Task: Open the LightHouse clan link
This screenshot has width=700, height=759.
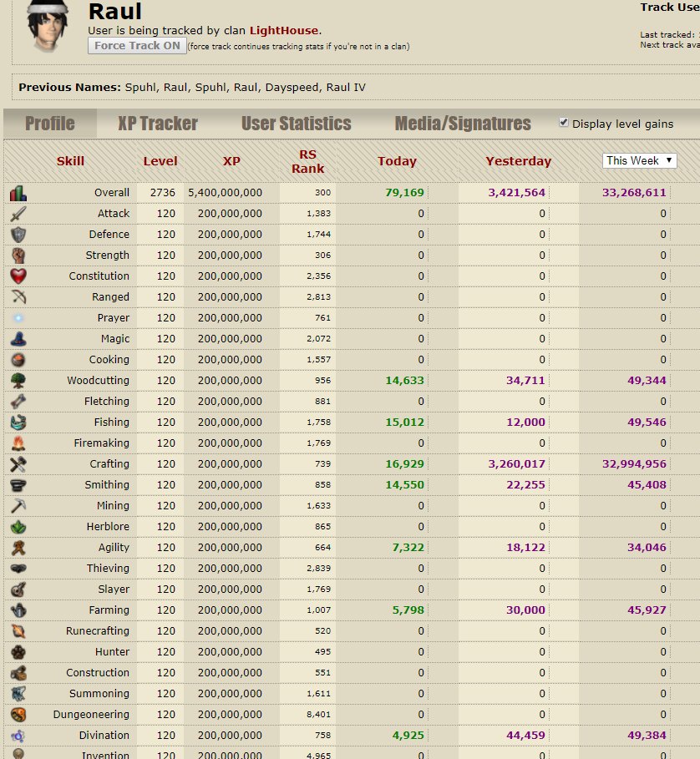Action: click(x=284, y=31)
